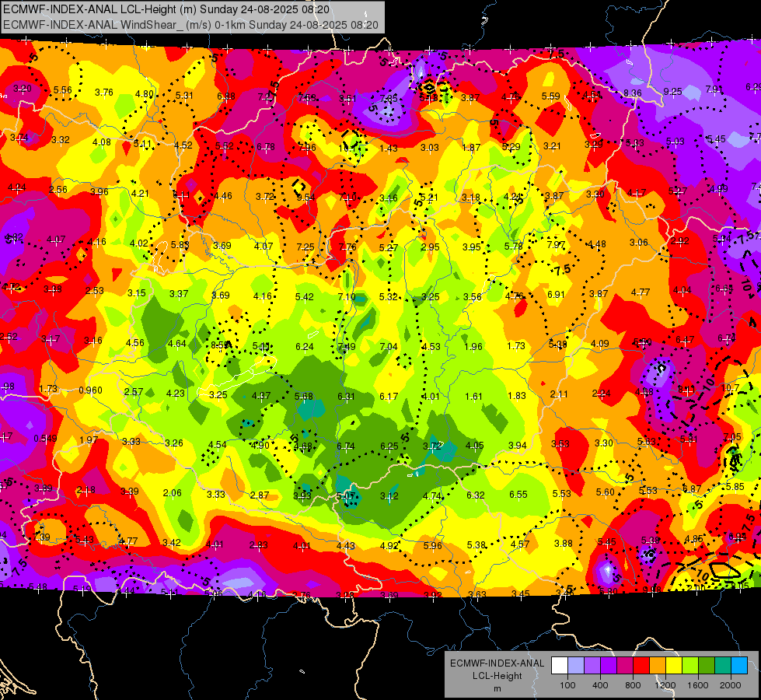Image resolution: width=761 pixels, height=700 pixels.
Task: Pick the dark green legend swatch
Action: (707, 666)
